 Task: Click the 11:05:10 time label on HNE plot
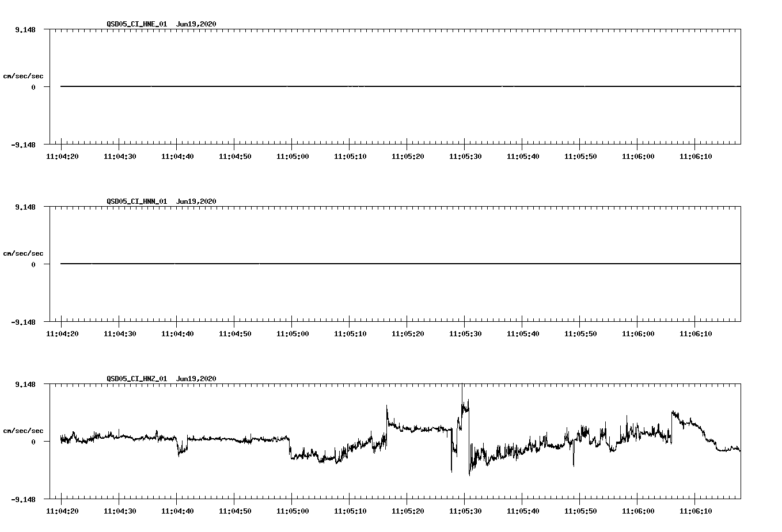pos(350,156)
